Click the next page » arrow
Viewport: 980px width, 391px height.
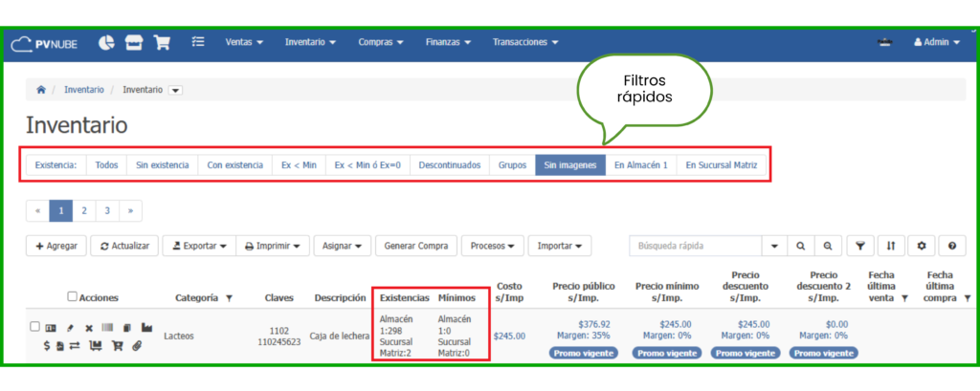pos(130,211)
